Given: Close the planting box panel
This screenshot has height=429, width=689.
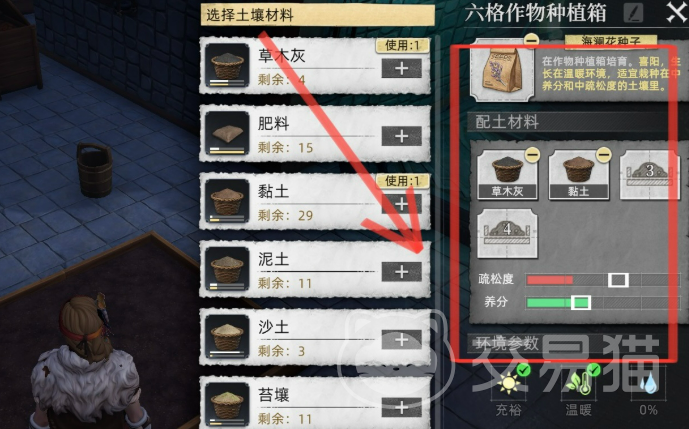Looking at the screenshot, I should click(676, 12).
